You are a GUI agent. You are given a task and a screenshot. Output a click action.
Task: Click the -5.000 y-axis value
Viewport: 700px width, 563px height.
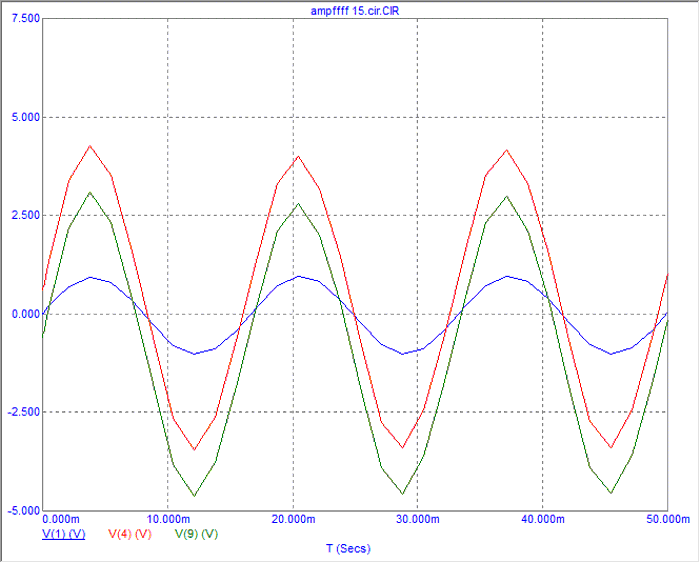pos(24,511)
